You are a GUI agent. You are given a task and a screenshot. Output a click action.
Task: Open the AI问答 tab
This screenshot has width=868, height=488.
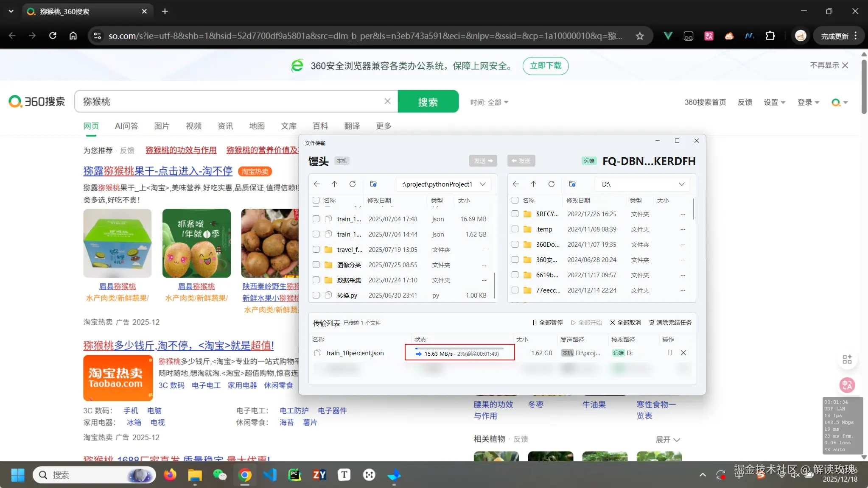(x=126, y=126)
